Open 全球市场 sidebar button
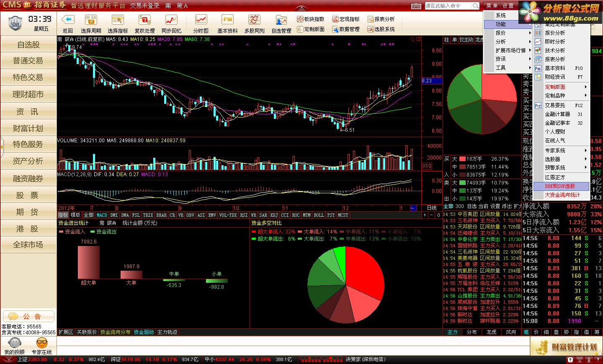 (28, 245)
